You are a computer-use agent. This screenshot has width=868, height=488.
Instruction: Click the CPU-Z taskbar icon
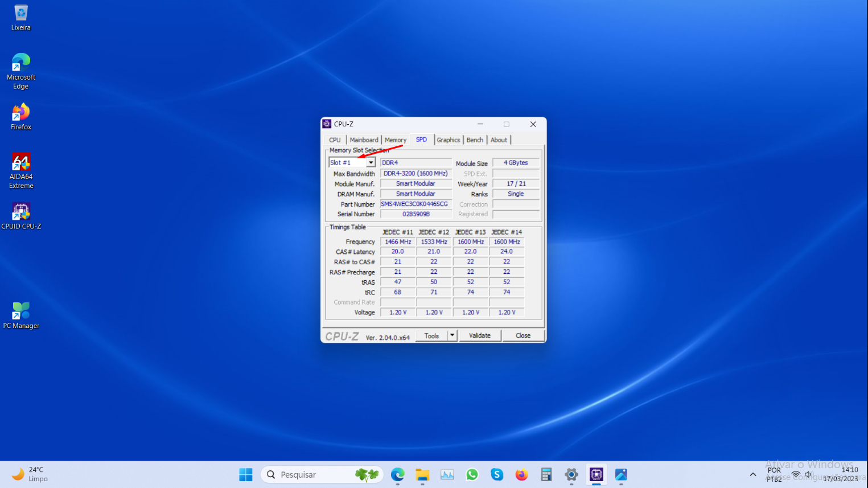click(x=596, y=474)
